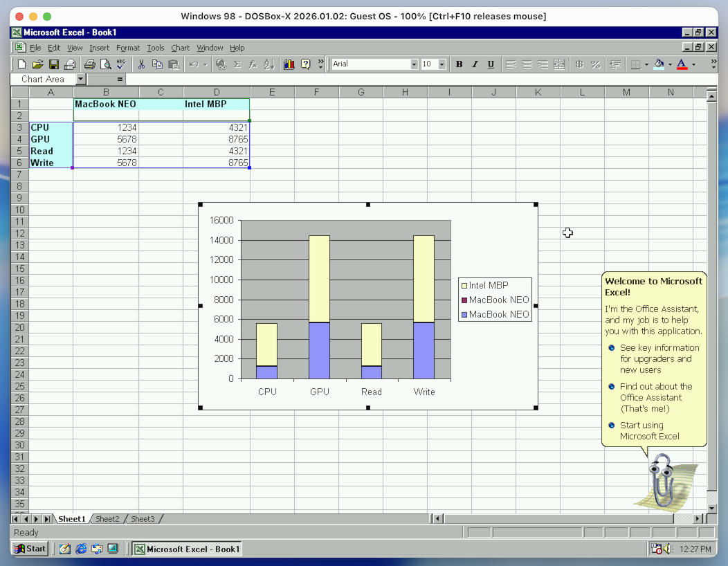Viewport: 728px width, 566px height.
Task: Click the Clippy Office Assistant character
Action: [x=663, y=481]
